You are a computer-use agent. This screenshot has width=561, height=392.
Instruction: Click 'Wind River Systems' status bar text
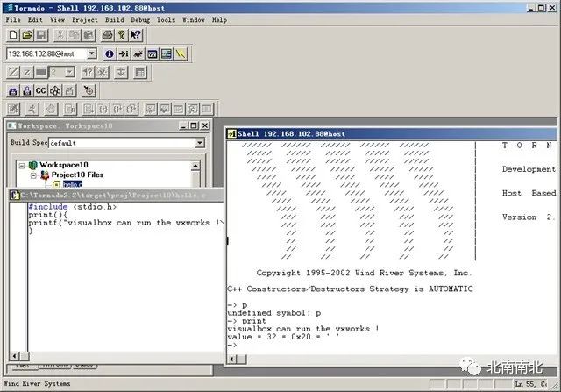37,383
